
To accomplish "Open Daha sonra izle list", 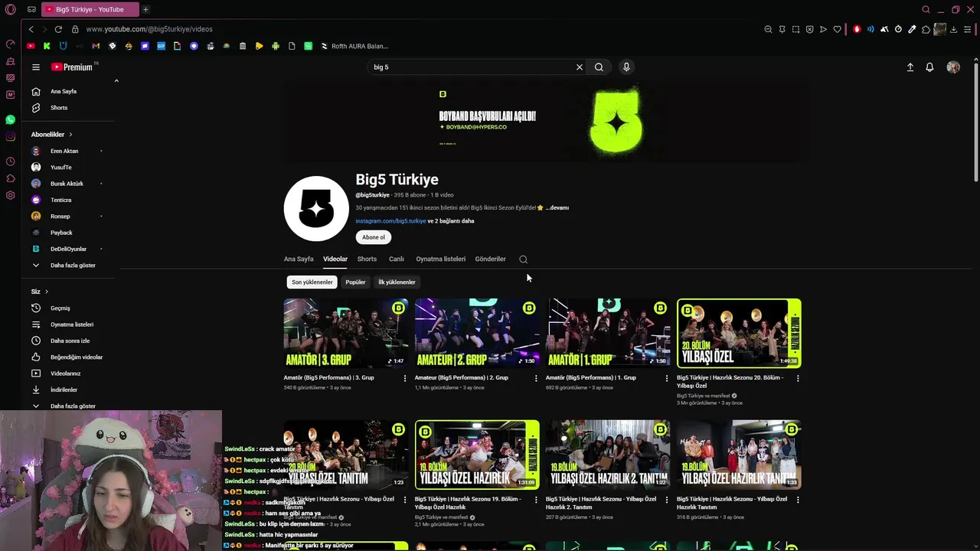I will tap(69, 341).
